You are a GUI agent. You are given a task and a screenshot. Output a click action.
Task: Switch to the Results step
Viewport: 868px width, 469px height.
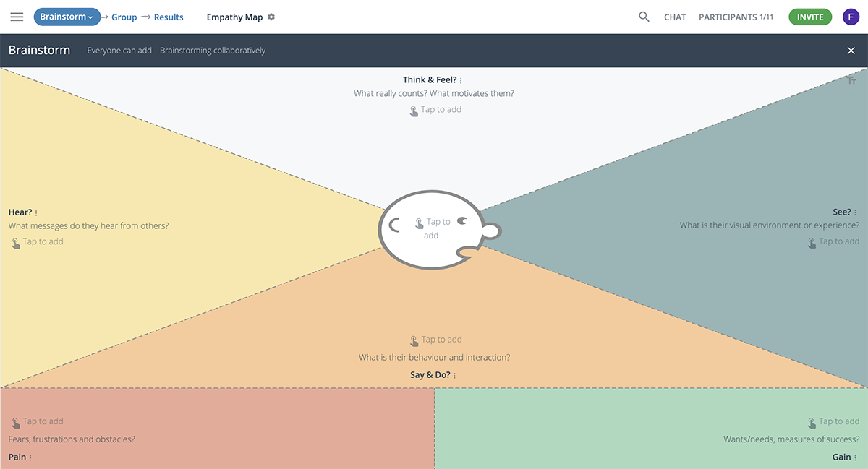click(x=169, y=17)
